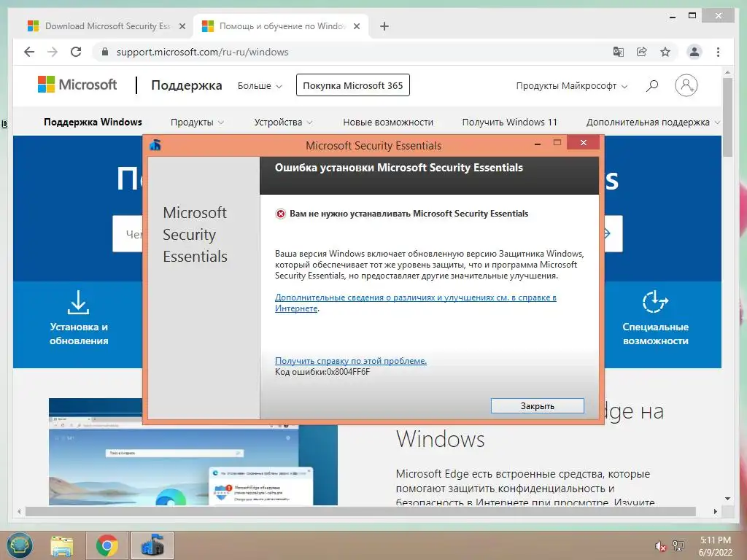Click the Chrome taskbar icon
Viewport: 747px width, 560px height.
(x=107, y=545)
